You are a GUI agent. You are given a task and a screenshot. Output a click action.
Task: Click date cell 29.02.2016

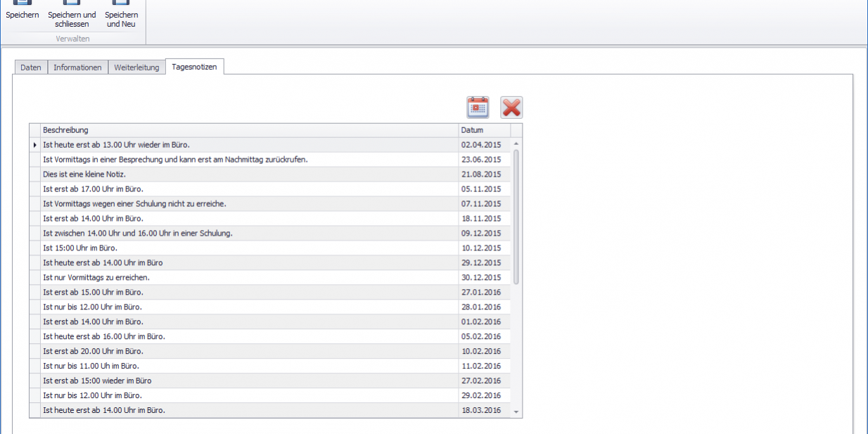click(x=481, y=395)
